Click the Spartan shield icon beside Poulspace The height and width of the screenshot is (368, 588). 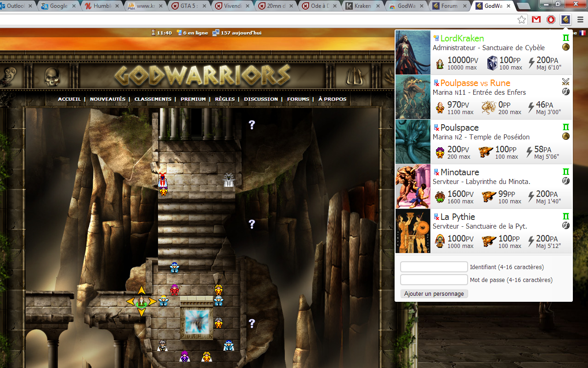[x=567, y=136]
